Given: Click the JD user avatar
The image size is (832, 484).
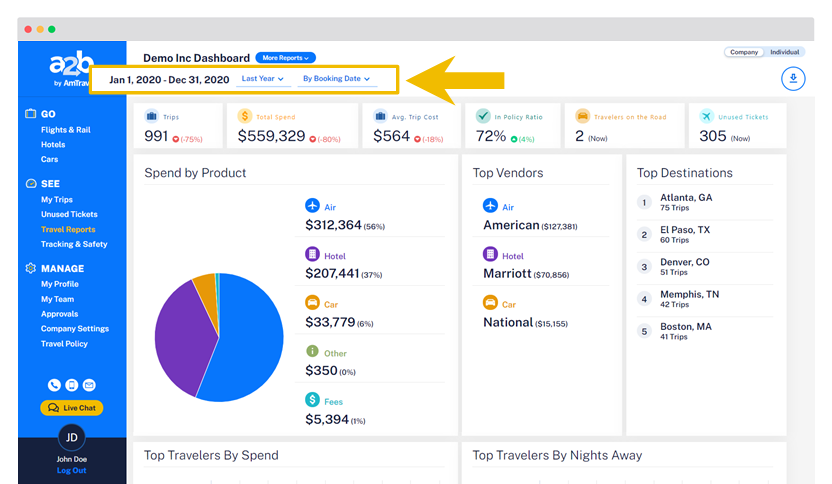Looking at the screenshot, I should coord(71,438).
